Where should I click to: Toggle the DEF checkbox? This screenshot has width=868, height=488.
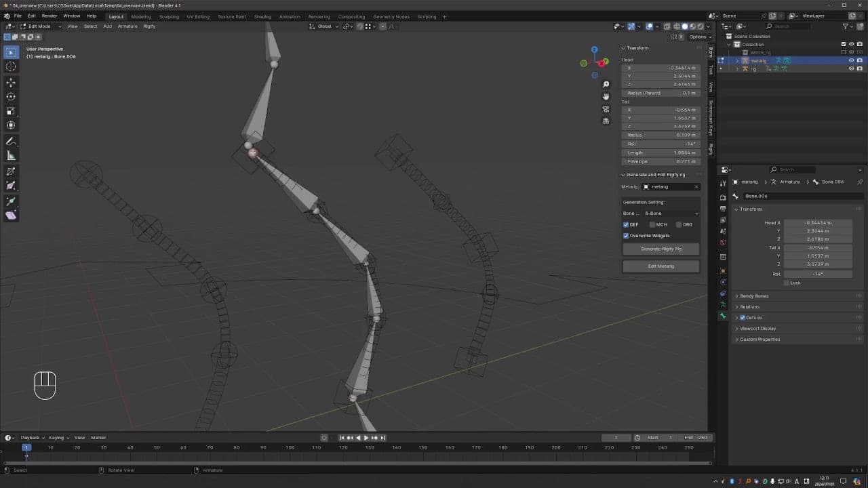[626, 224]
